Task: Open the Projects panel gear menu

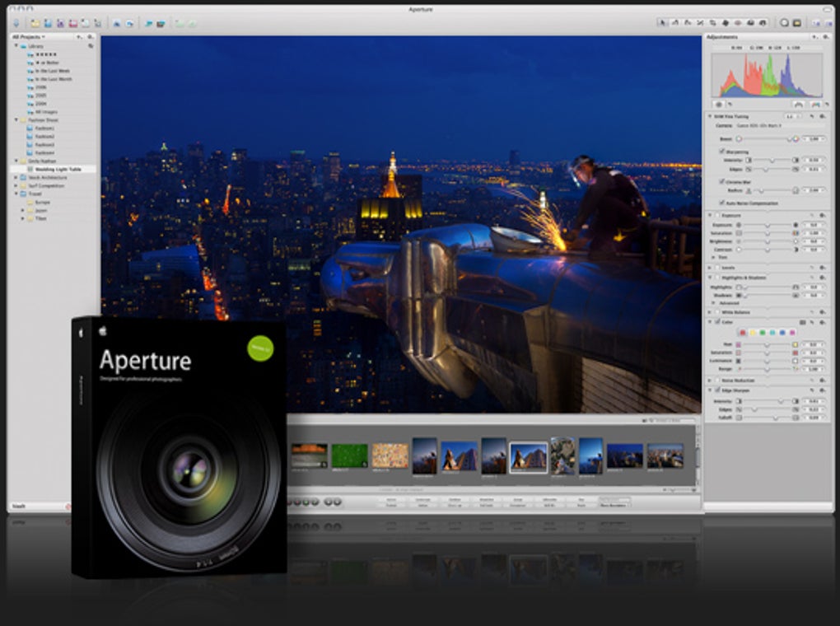Action: pyautogui.click(x=90, y=36)
